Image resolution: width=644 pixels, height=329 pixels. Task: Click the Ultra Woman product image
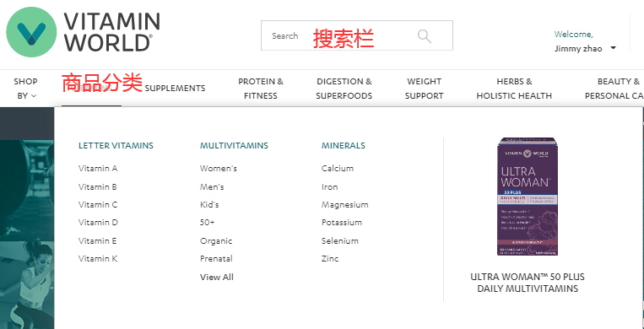pyautogui.click(x=528, y=197)
